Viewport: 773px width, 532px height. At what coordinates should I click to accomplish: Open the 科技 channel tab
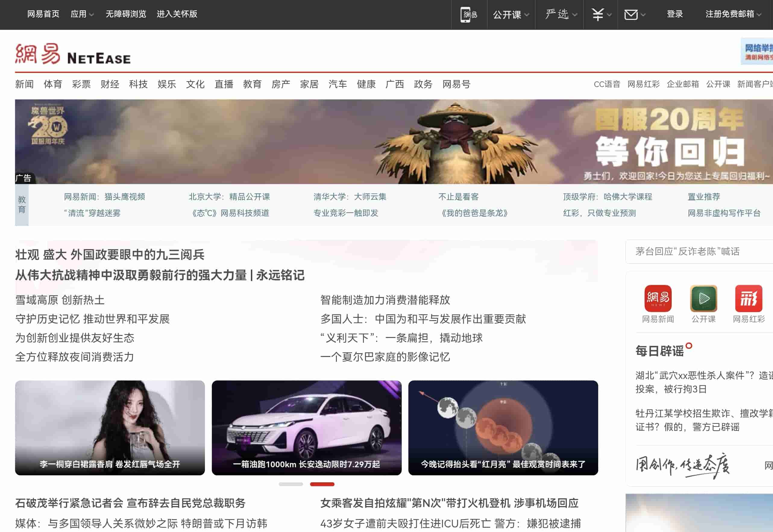point(138,84)
